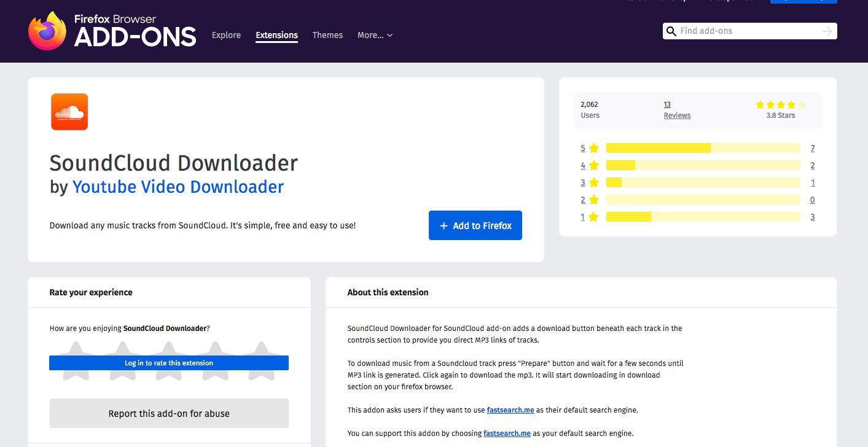Click Log in to rate this extension
Viewport: 868px width, 447px height.
(x=169, y=363)
